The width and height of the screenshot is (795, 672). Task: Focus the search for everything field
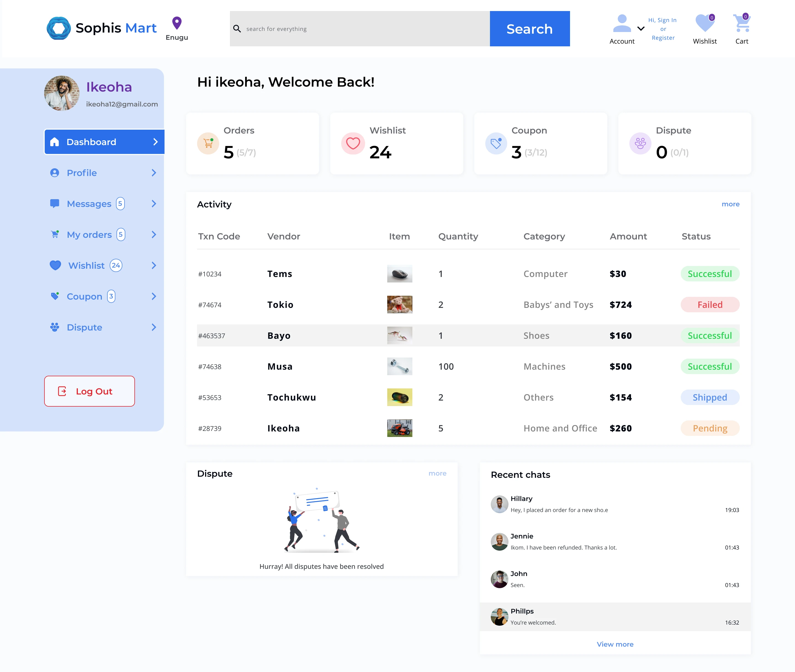point(359,29)
